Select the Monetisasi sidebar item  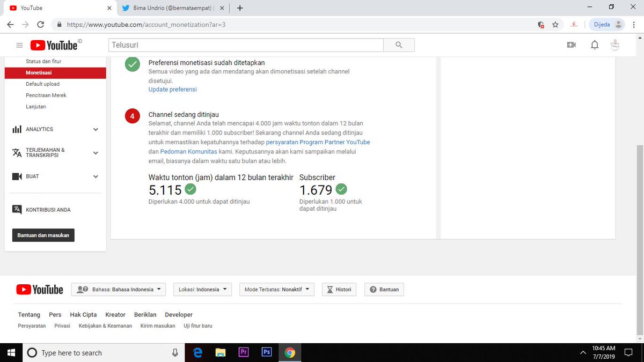[x=55, y=73]
